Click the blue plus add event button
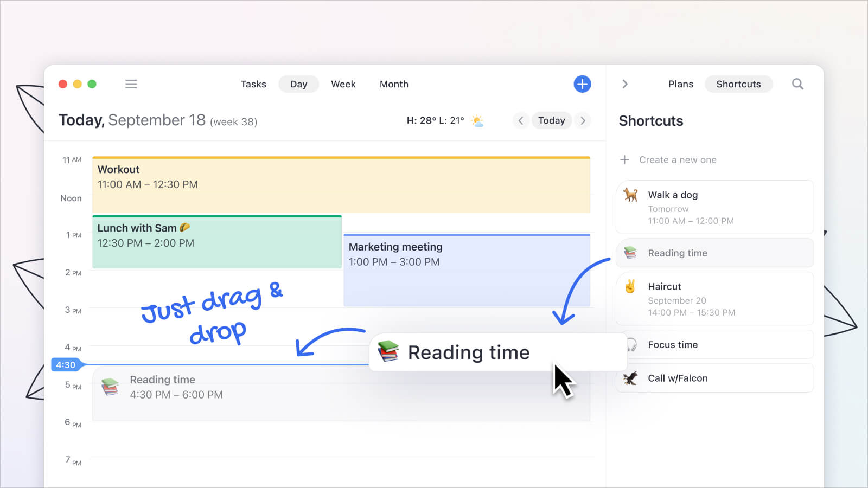The width and height of the screenshot is (868, 488). pyautogui.click(x=582, y=84)
